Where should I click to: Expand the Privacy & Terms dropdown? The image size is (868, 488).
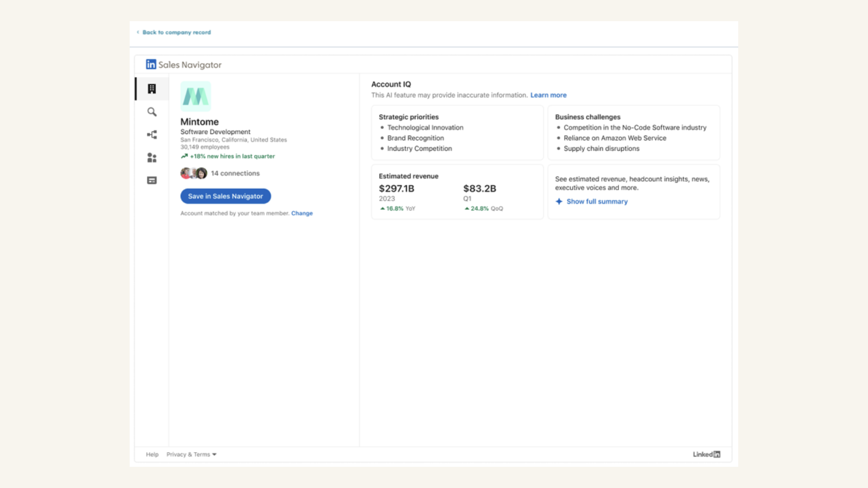[x=213, y=454]
